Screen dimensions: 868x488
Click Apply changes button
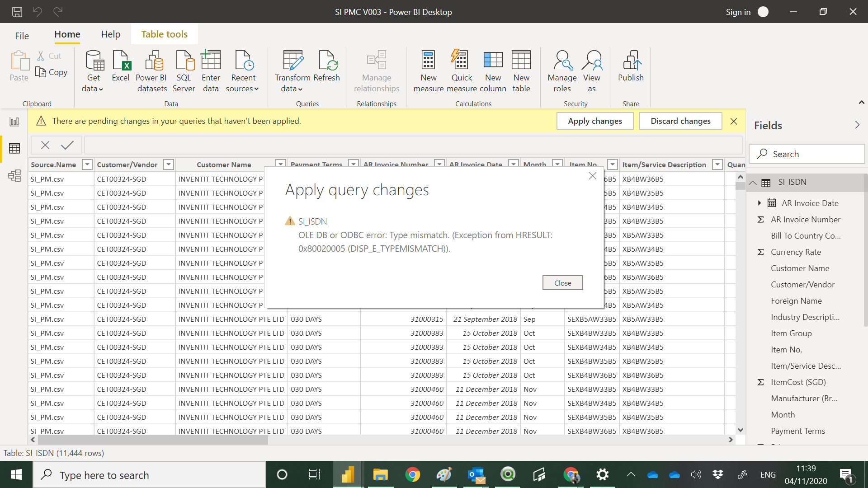(595, 121)
